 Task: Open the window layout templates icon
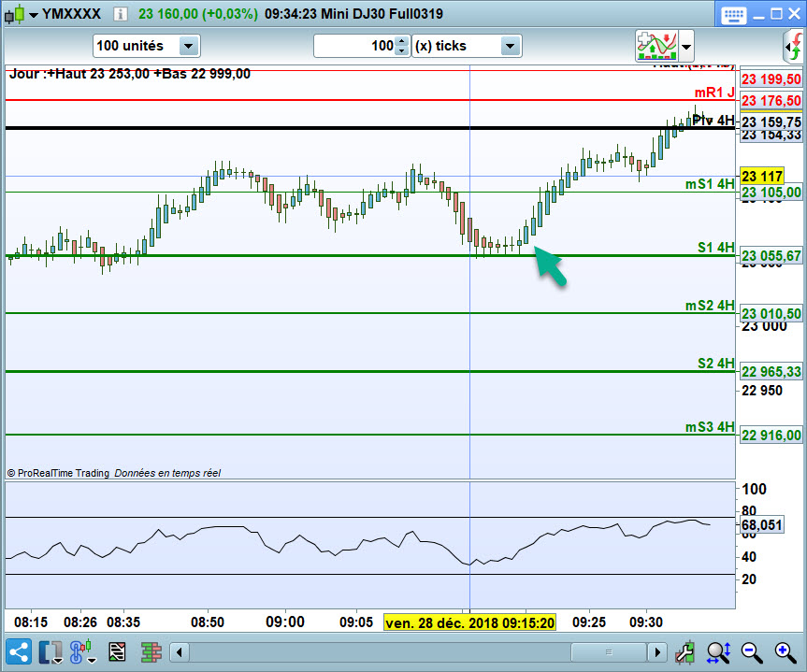coord(49,652)
